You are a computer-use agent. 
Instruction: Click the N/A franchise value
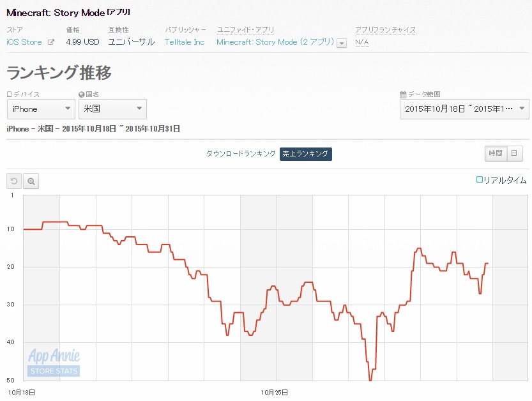pyautogui.click(x=361, y=42)
